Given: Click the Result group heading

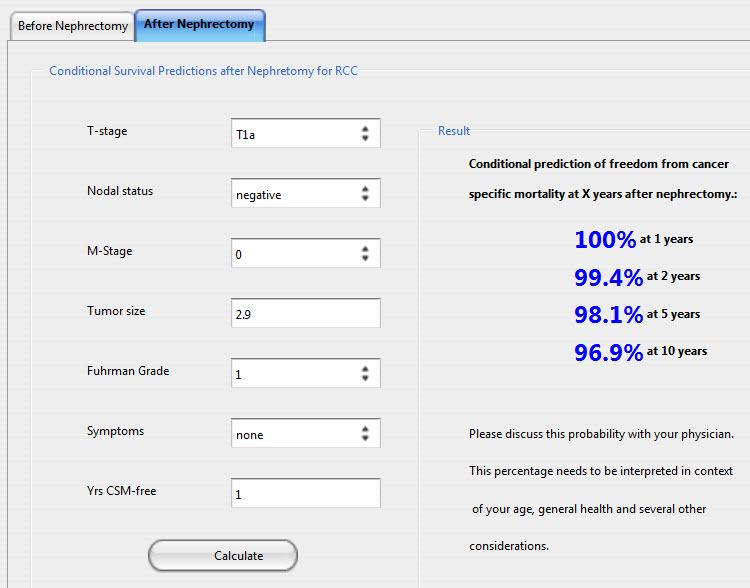Looking at the screenshot, I should [x=454, y=131].
